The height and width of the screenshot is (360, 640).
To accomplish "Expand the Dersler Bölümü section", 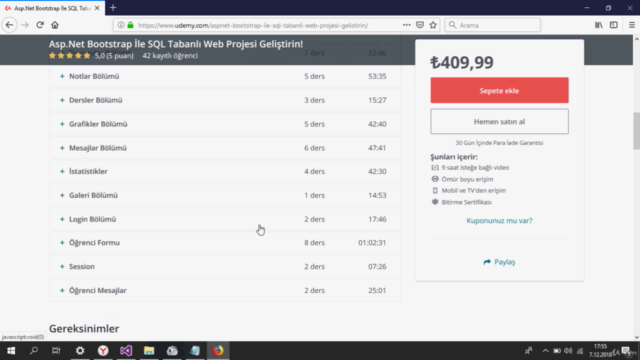I will click(x=224, y=100).
